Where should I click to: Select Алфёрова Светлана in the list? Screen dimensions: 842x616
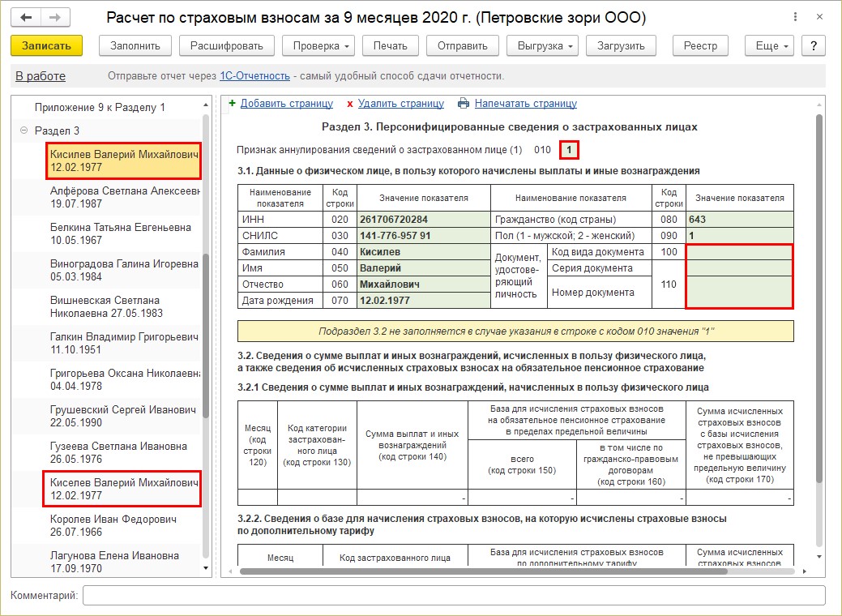123,197
